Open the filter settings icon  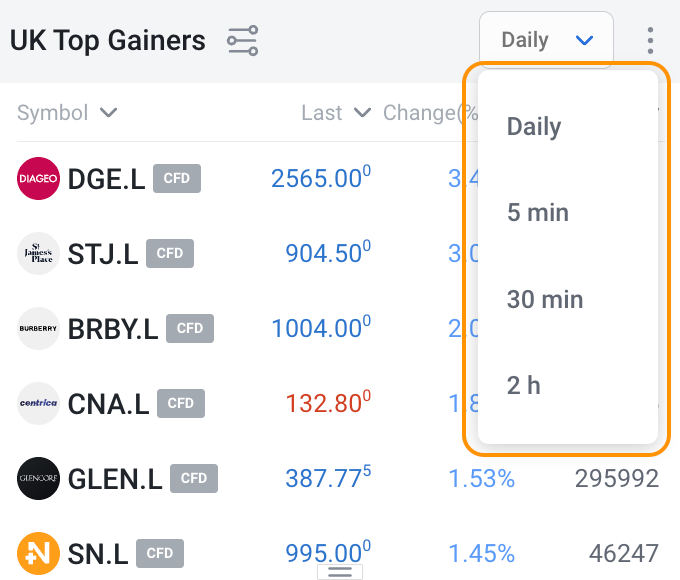point(242,40)
